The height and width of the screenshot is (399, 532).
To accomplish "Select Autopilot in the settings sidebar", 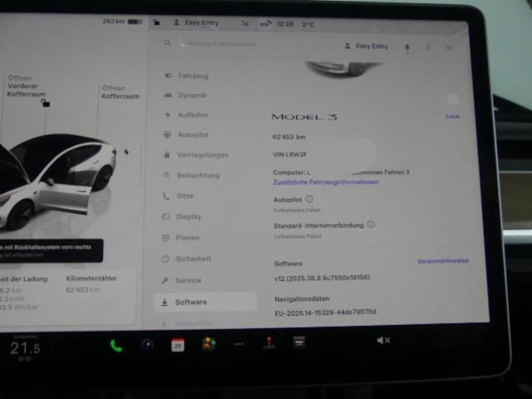I will point(192,135).
